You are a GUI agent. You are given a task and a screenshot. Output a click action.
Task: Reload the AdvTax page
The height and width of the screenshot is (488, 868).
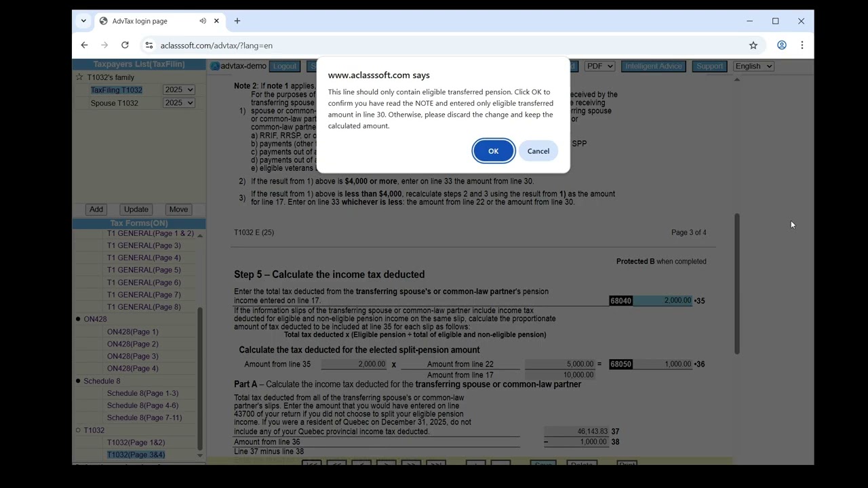click(x=125, y=45)
